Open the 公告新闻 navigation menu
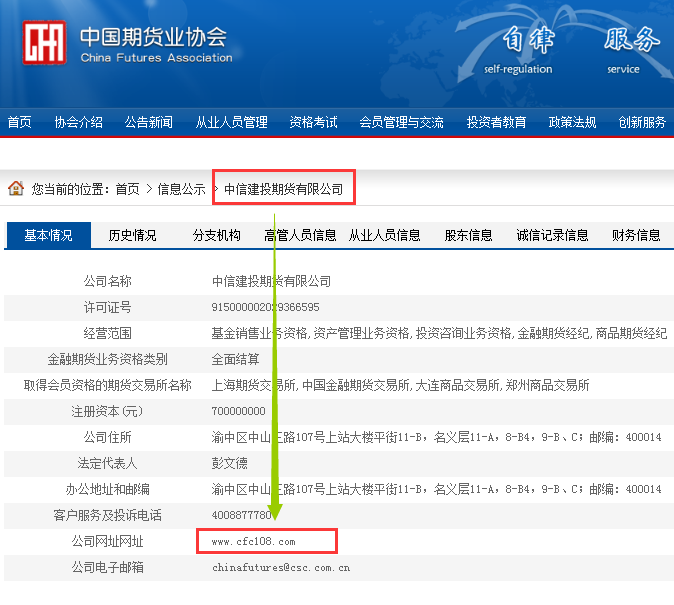This screenshot has height=605, width=674. pyautogui.click(x=149, y=122)
